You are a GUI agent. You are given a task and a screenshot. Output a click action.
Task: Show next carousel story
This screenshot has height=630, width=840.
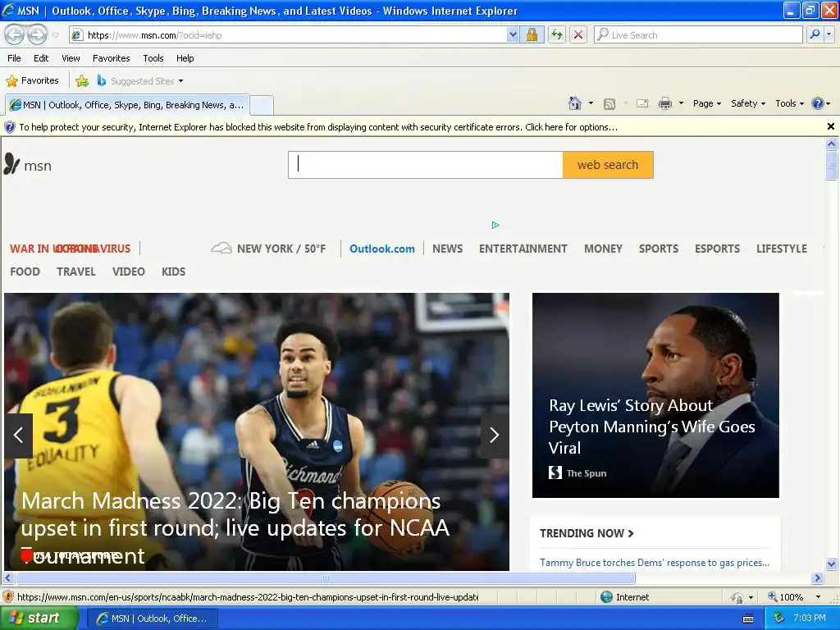click(494, 435)
